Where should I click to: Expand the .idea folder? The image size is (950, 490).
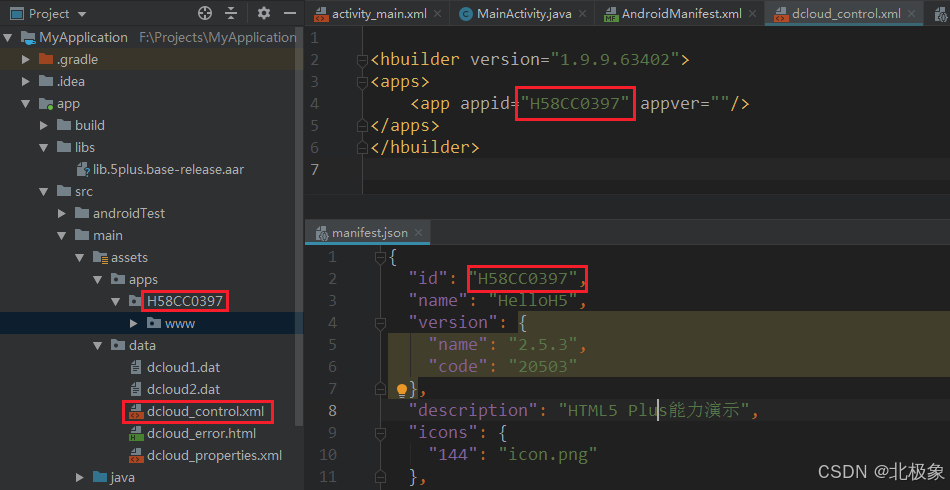25,81
